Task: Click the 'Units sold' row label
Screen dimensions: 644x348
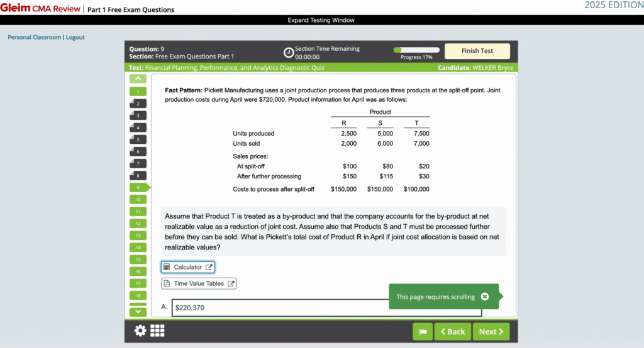Action: pos(246,144)
